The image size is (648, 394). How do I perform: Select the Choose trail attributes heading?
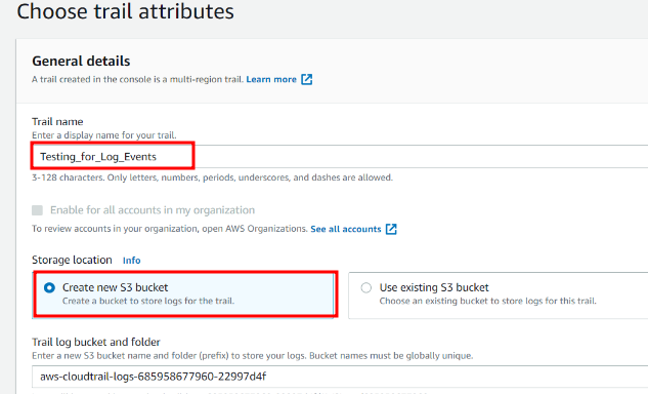[125, 11]
